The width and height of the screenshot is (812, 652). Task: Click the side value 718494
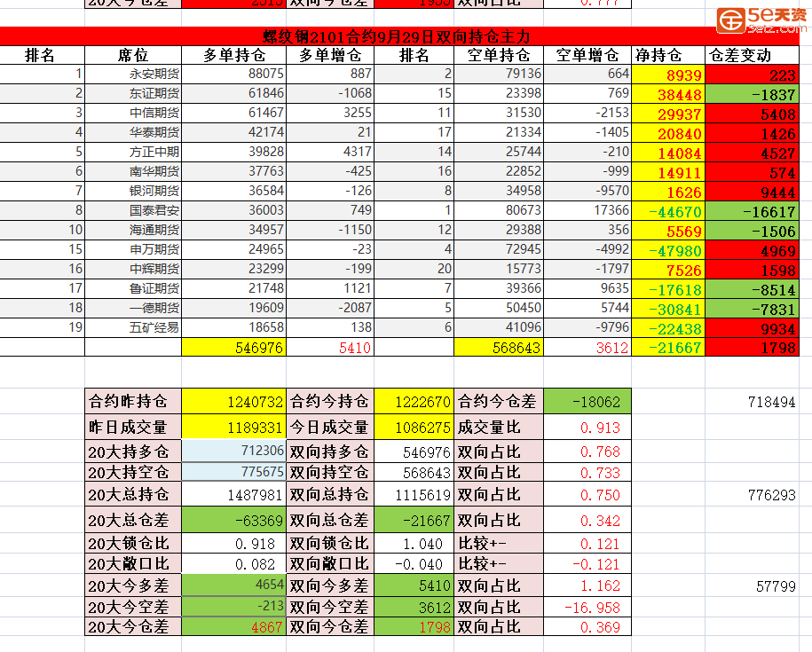(771, 402)
